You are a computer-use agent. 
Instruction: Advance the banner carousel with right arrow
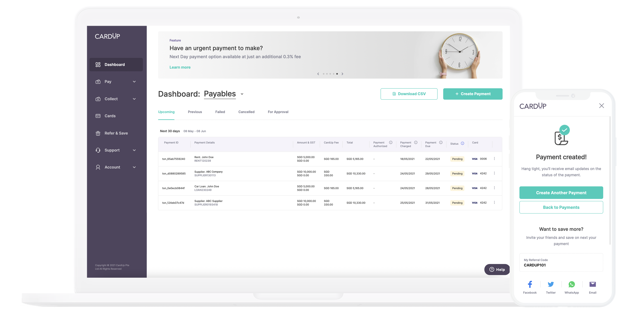342,74
